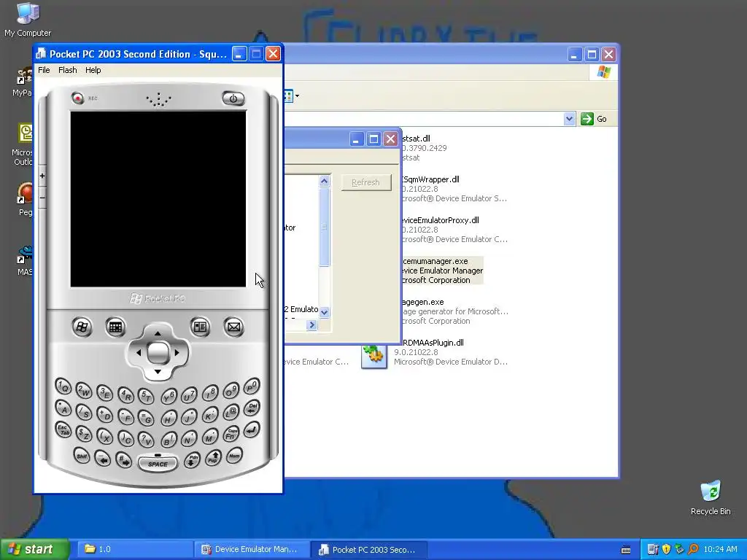Click the D-pad right arrow
747x560 pixels.
[177, 353]
